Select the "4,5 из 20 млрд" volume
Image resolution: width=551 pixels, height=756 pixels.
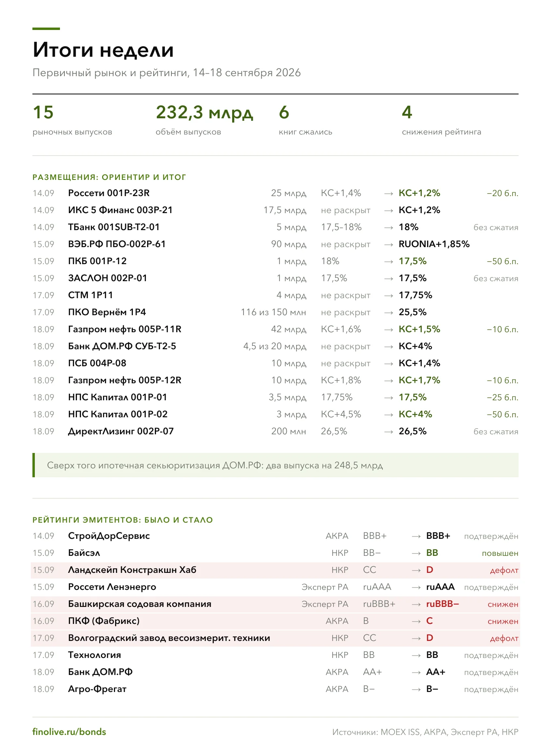click(275, 346)
